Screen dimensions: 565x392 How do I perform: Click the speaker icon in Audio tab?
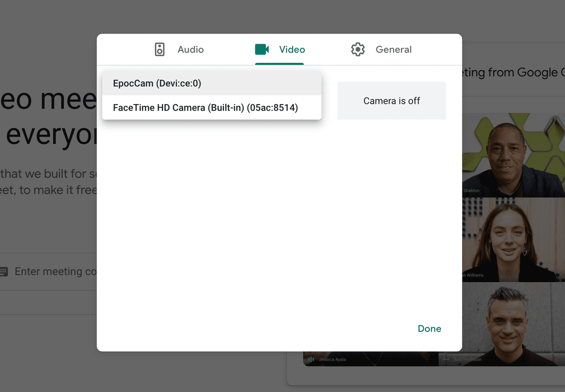(160, 49)
